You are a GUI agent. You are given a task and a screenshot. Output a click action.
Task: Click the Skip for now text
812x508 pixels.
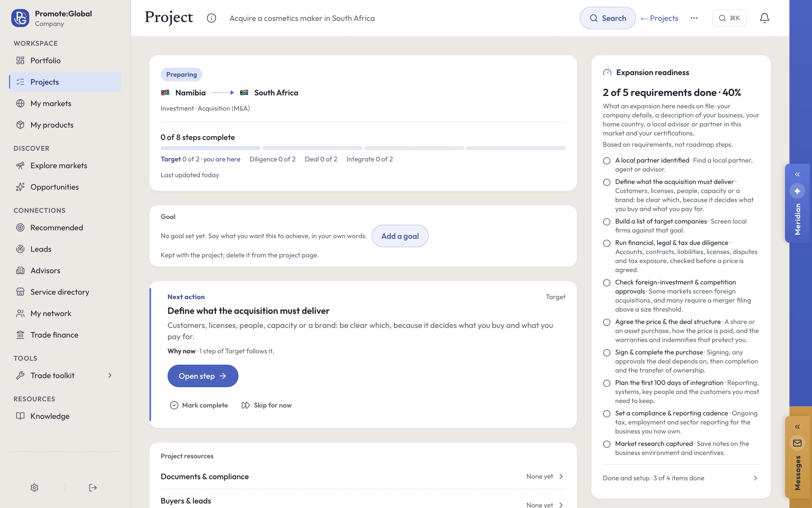click(x=272, y=406)
